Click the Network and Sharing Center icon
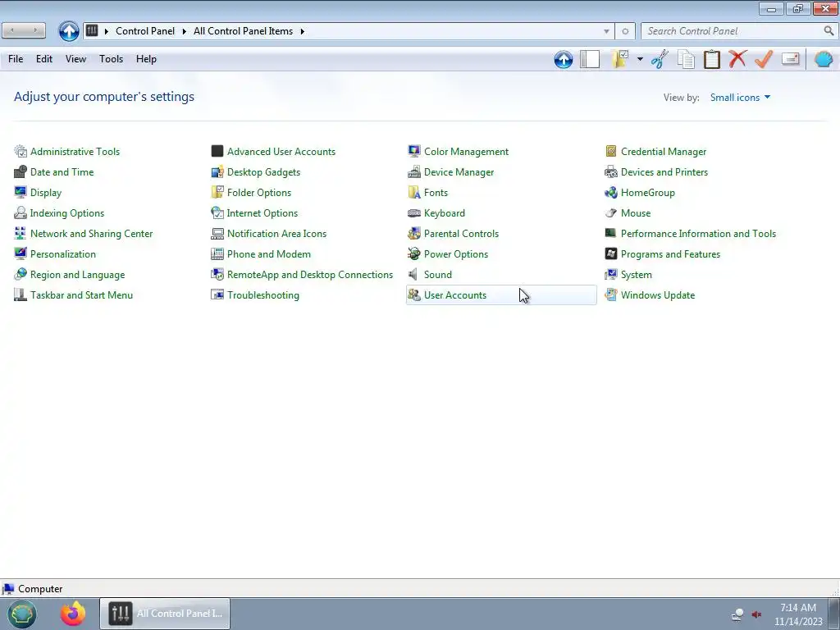The height and width of the screenshot is (630, 840). point(21,234)
